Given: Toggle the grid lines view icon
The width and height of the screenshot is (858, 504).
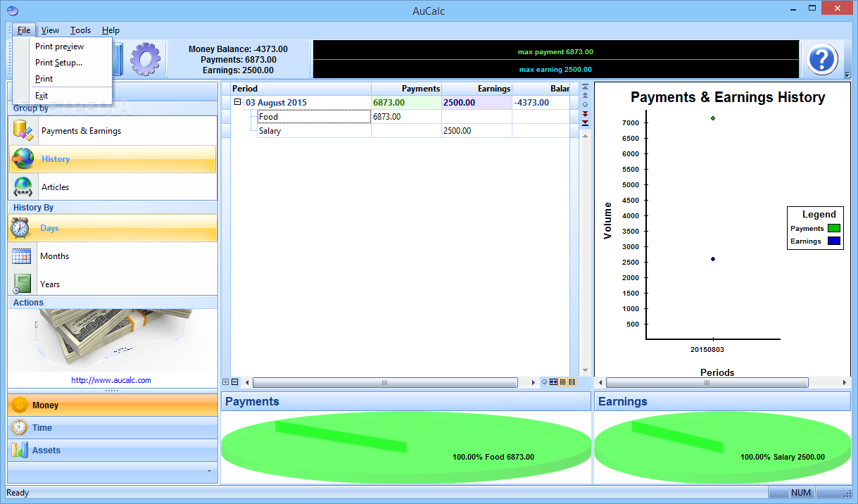Looking at the screenshot, I should coord(562,382).
